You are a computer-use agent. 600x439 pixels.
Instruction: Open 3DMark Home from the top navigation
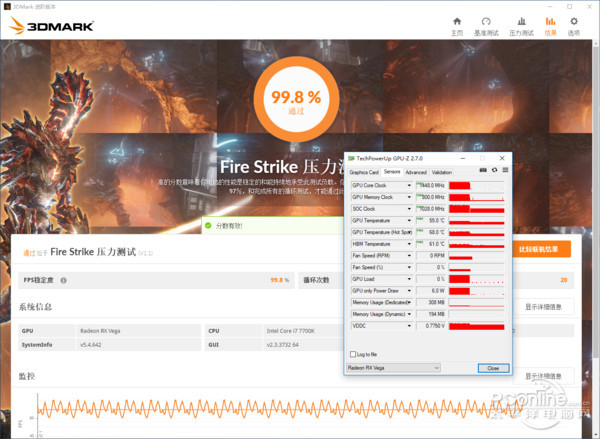457,26
